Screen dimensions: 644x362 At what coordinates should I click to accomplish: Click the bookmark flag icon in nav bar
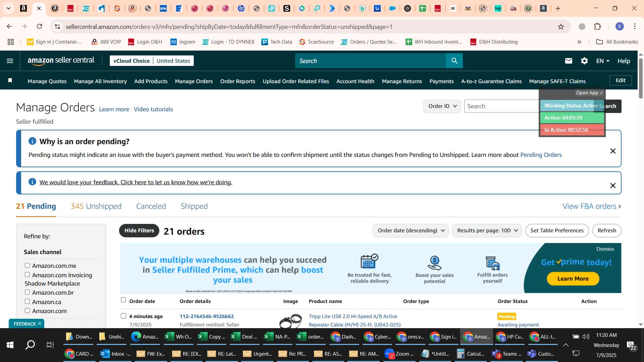(x=10, y=80)
